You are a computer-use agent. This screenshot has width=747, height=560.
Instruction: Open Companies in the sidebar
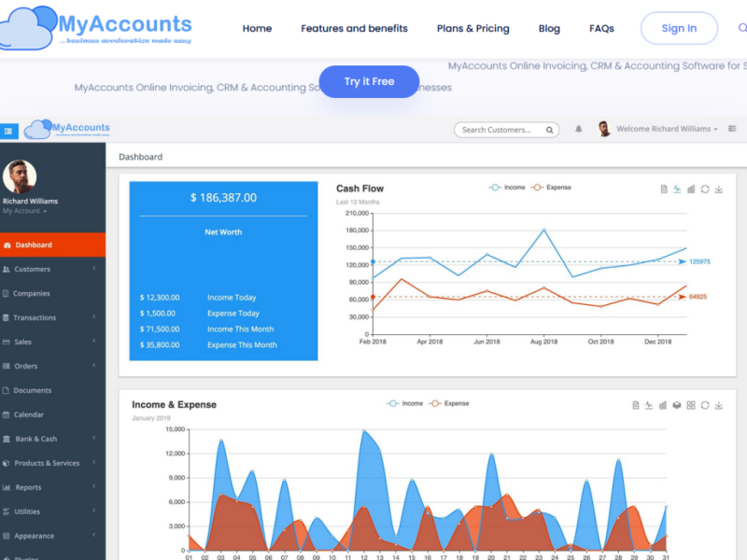tap(52, 293)
